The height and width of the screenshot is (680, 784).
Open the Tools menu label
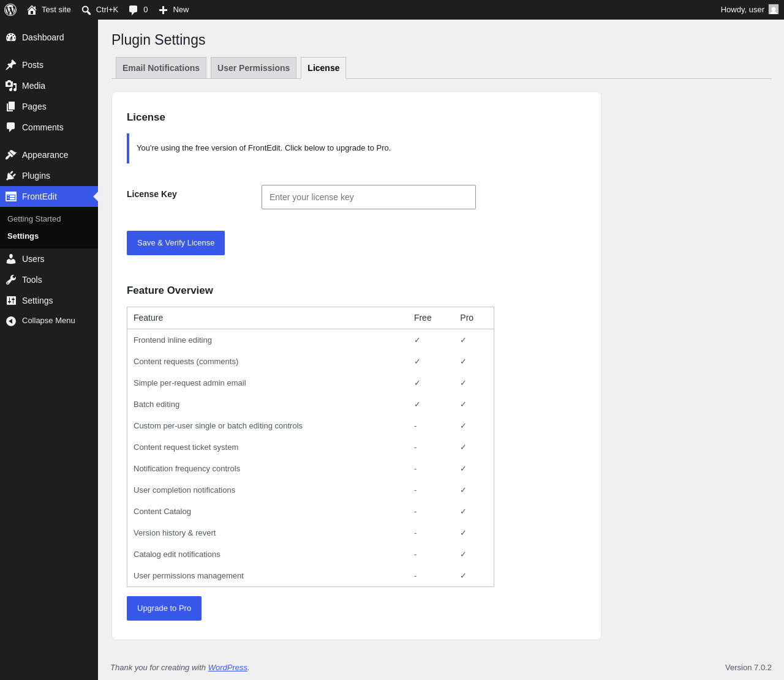click(32, 280)
